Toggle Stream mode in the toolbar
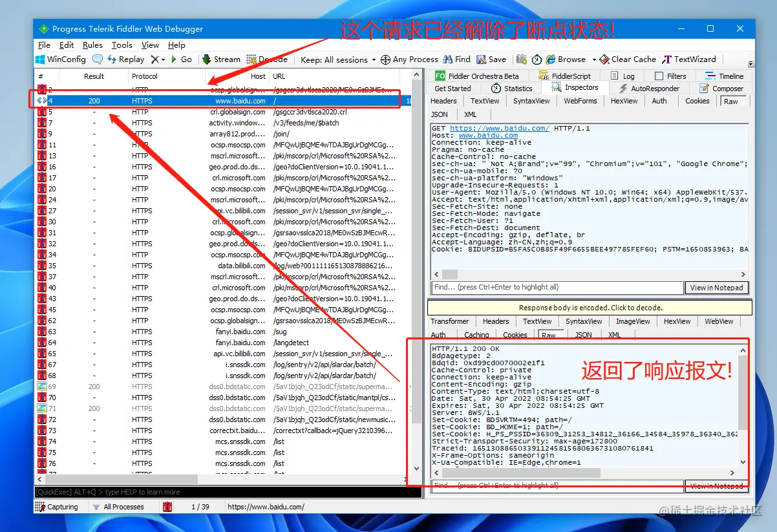This screenshot has width=777, height=532. pos(221,59)
